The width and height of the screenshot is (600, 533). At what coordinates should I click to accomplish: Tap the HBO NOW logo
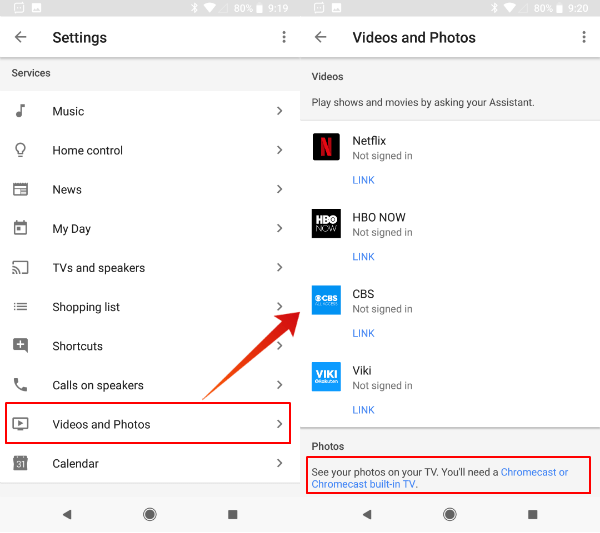pos(326,223)
